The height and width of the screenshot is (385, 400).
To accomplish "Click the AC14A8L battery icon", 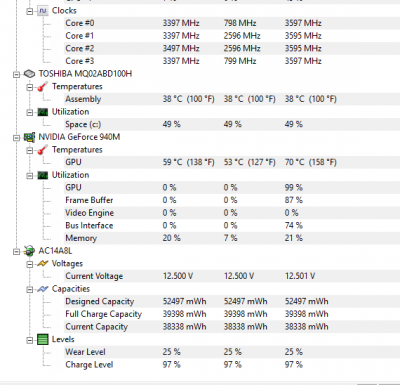I will click(x=29, y=251).
